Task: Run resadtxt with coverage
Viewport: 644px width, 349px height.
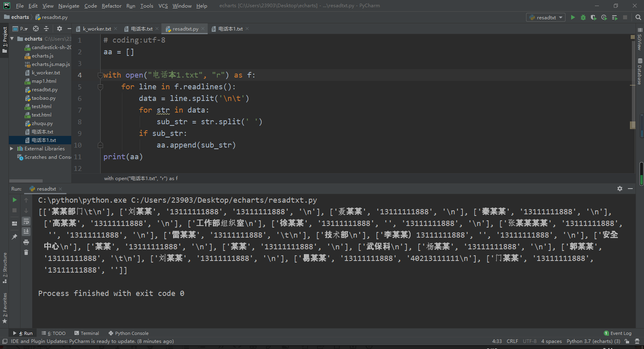Action: pos(593,17)
